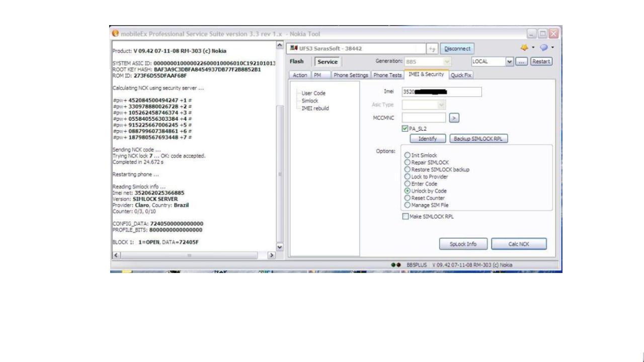Switch to Phone Tests tab

pos(387,75)
